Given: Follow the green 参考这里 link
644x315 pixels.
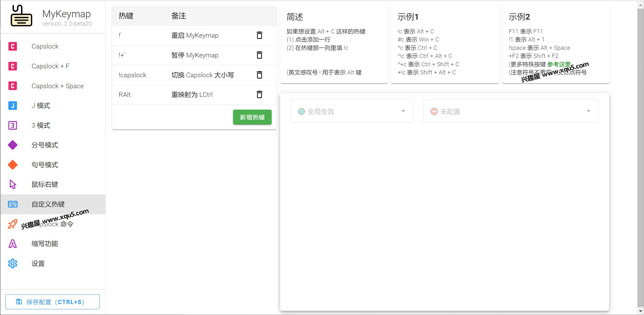Looking at the screenshot, I should 559,64.
